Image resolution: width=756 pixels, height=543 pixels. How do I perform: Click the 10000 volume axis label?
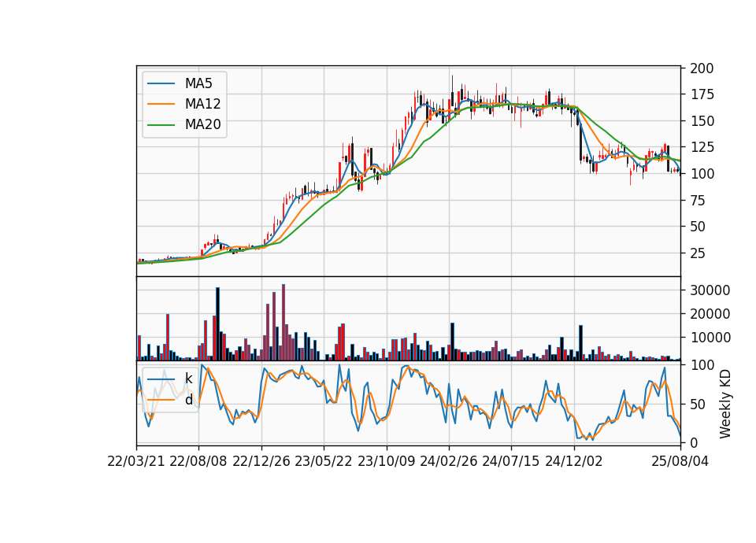pyautogui.click(x=710, y=338)
